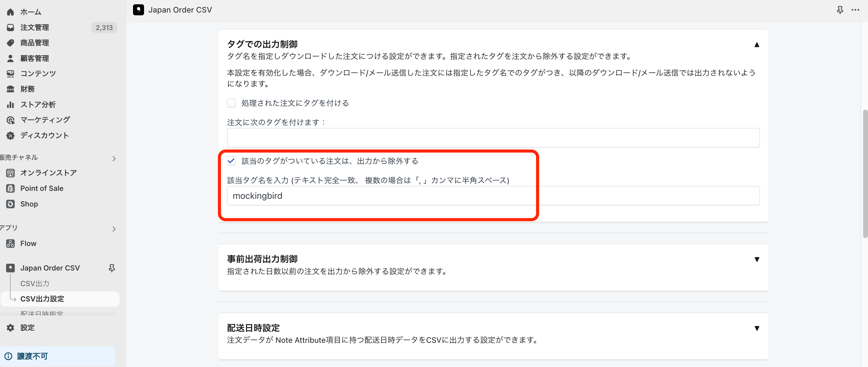Click the アプリ section heading
The height and width of the screenshot is (367, 868).
click(x=9, y=228)
